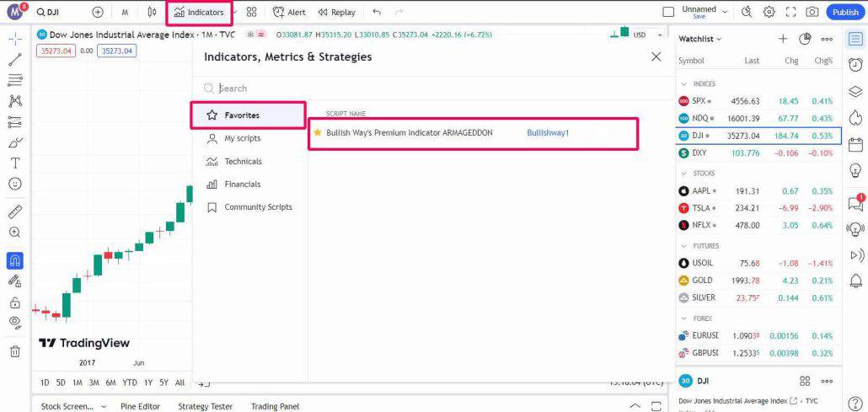Toggle magnet mode on the chart
Image resolution: width=868 pixels, height=412 pixels.
tap(15, 260)
